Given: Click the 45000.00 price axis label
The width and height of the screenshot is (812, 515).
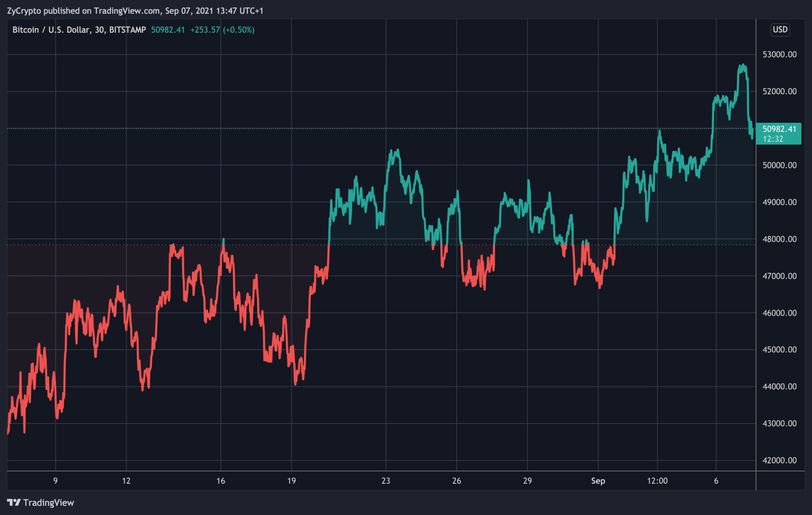Looking at the screenshot, I should [779, 349].
